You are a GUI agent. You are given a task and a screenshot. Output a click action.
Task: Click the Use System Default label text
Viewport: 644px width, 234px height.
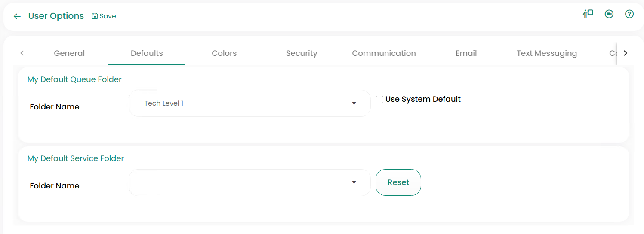tap(423, 99)
